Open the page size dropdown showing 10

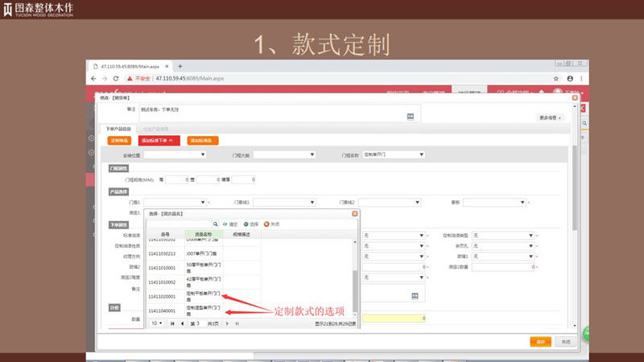(156, 323)
